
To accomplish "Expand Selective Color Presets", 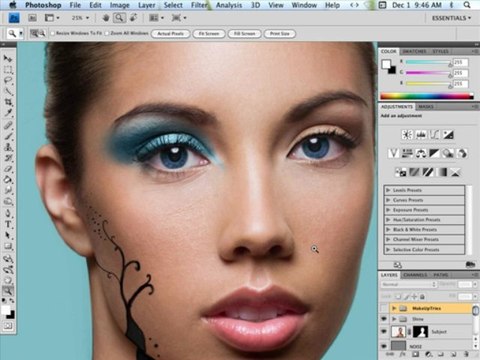I will [388, 249].
